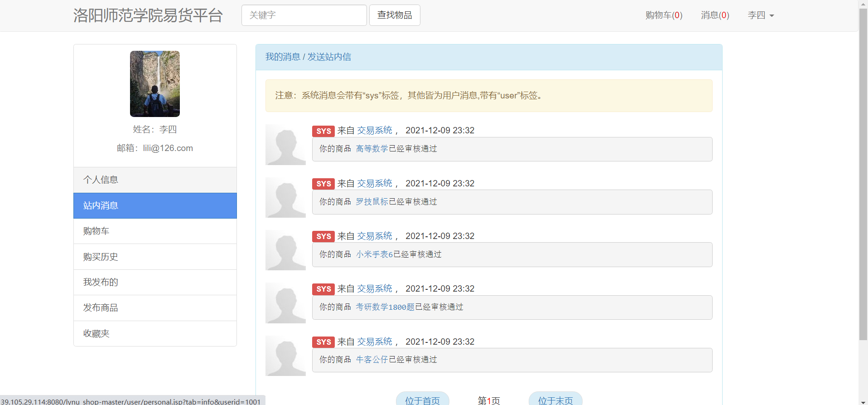Click the 姓名：李四 name text

click(x=155, y=130)
